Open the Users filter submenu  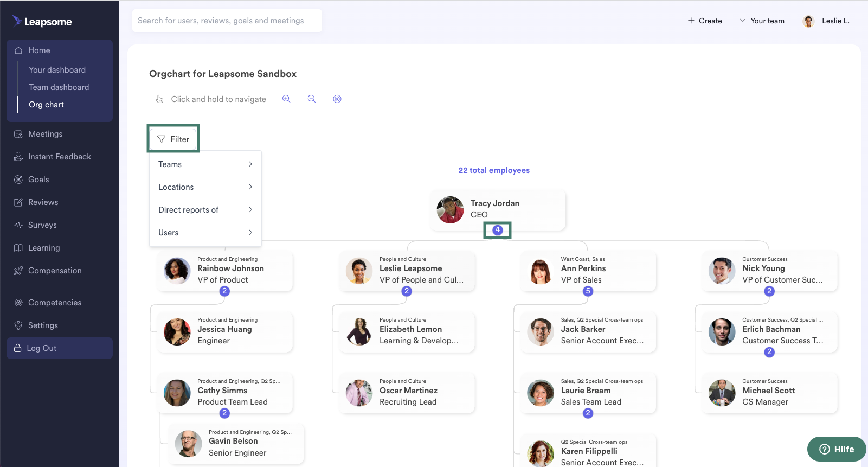(x=205, y=233)
